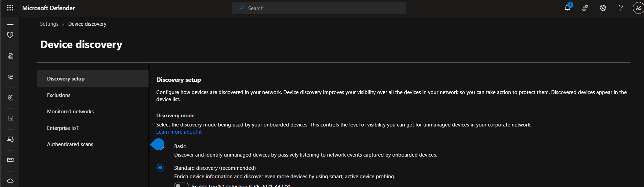644x187 pixels.
Task: Open the document-with-shield icon in the sidebar
Action: [10, 56]
